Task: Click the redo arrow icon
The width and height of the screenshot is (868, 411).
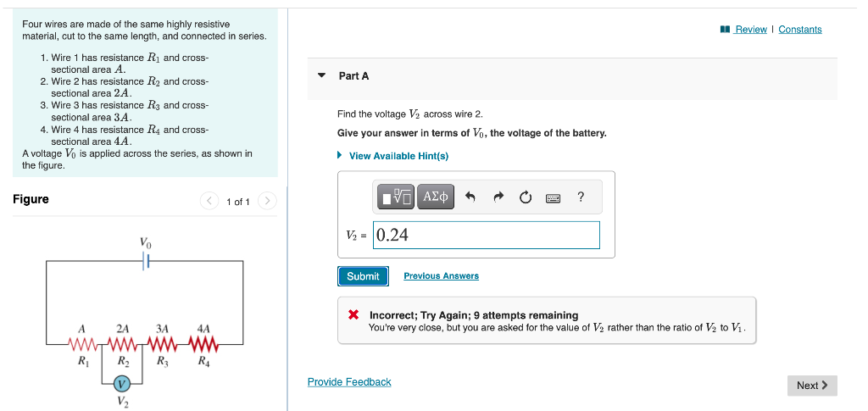Action: pos(498,197)
